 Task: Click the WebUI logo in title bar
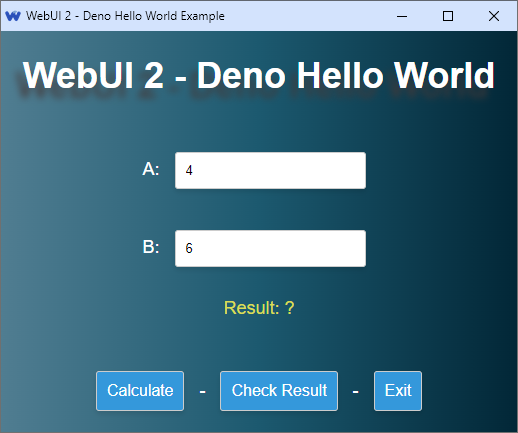pyautogui.click(x=13, y=16)
